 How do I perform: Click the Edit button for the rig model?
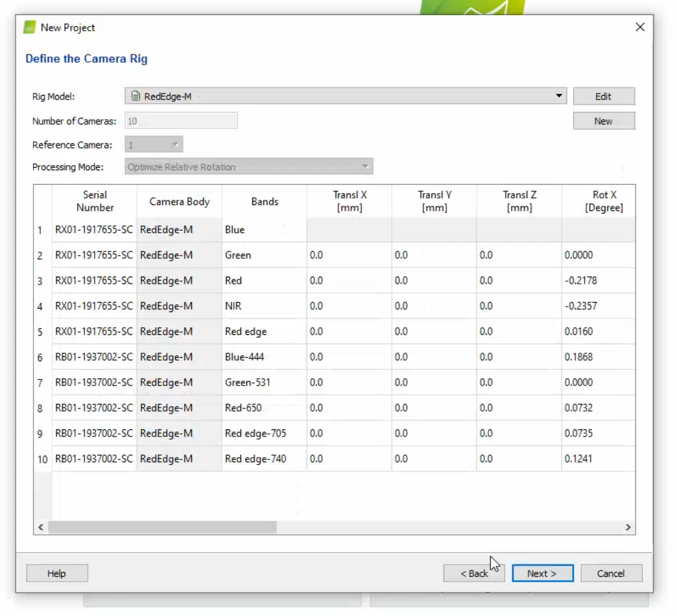point(604,97)
